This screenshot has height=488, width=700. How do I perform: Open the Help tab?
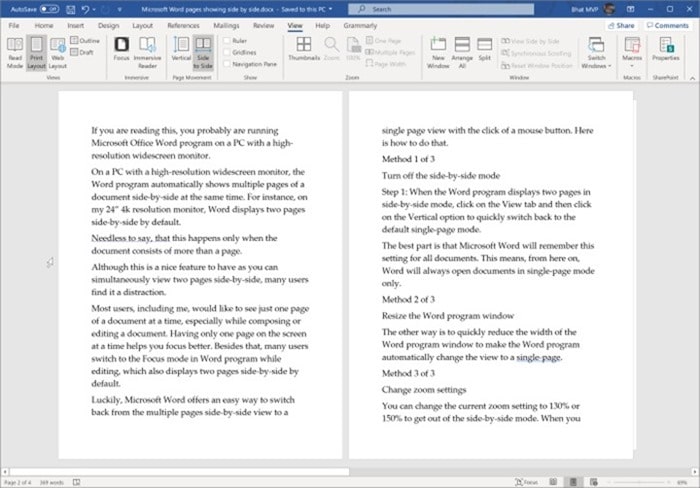point(322,25)
